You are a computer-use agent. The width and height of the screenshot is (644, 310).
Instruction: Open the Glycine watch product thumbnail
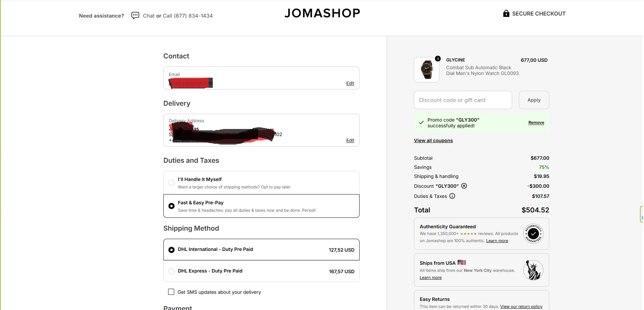tap(427, 70)
